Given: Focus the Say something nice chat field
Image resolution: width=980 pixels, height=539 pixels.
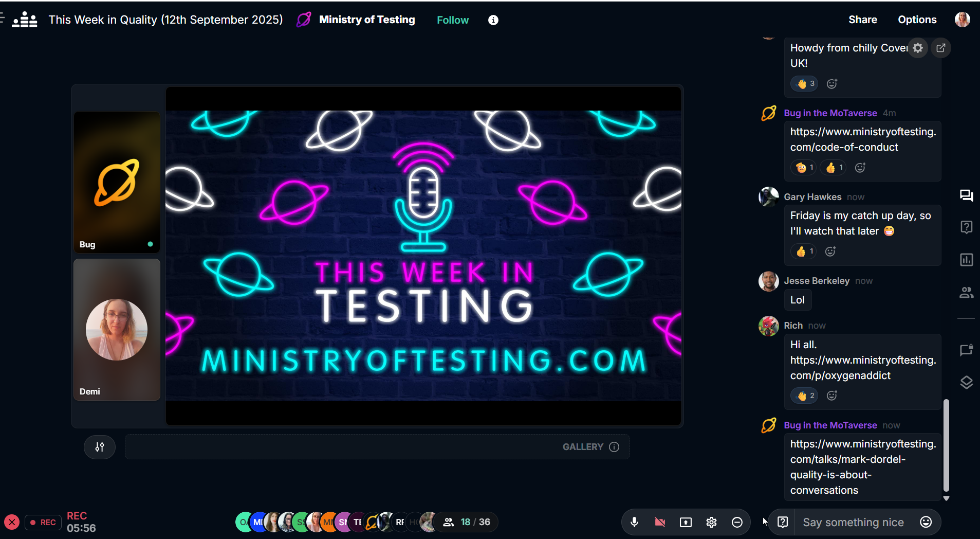Looking at the screenshot, I should click(853, 522).
